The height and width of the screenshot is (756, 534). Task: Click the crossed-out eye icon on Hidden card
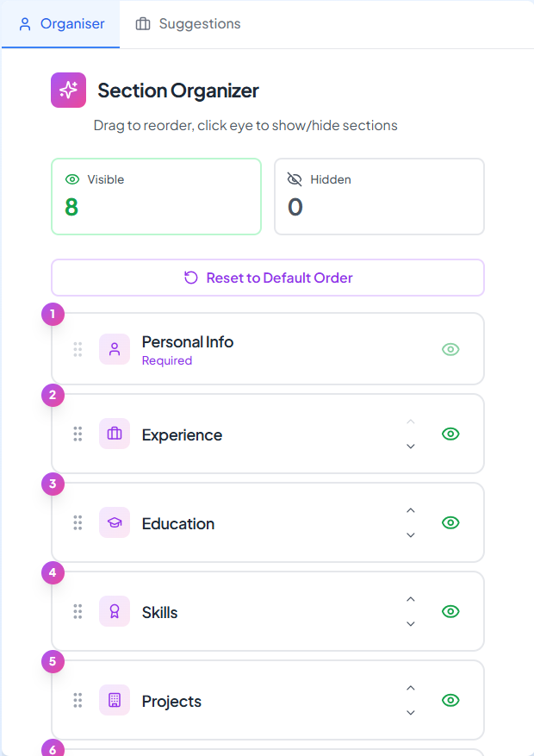(x=294, y=179)
